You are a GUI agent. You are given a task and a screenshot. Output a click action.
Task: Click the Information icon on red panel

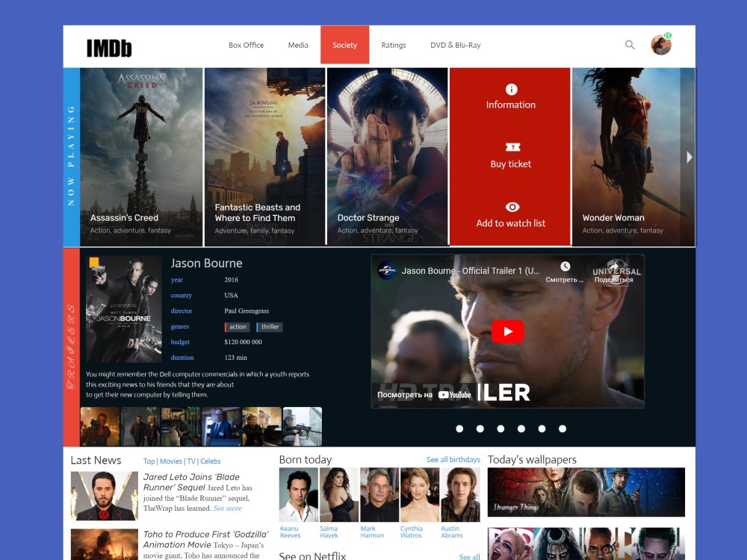[x=511, y=90]
